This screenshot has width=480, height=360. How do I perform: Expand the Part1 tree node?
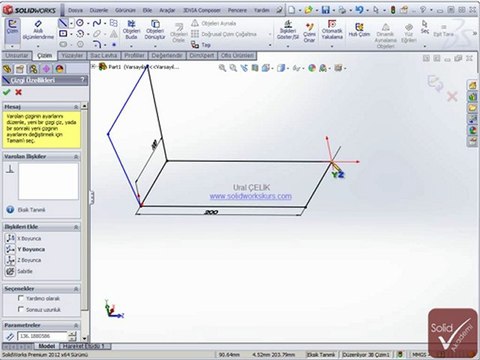[94, 67]
